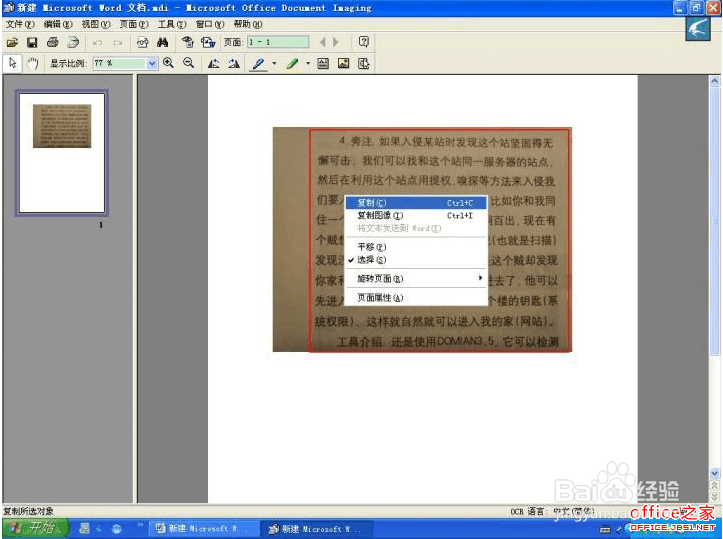Click the next page arrow button
723x539 pixels.
pos(336,42)
